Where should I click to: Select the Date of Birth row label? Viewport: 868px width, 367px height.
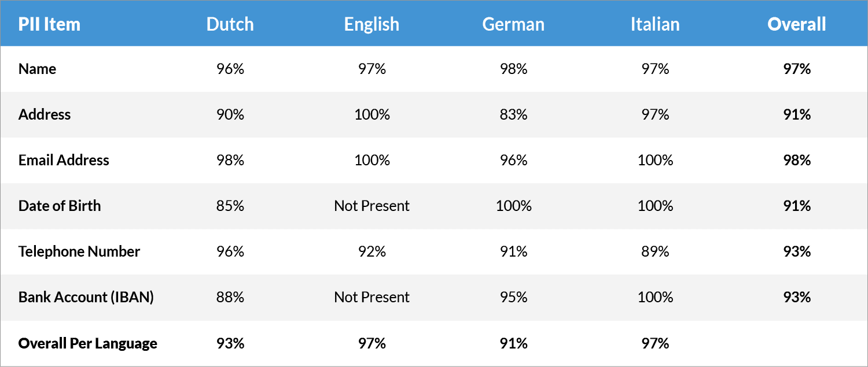click(x=60, y=206)
